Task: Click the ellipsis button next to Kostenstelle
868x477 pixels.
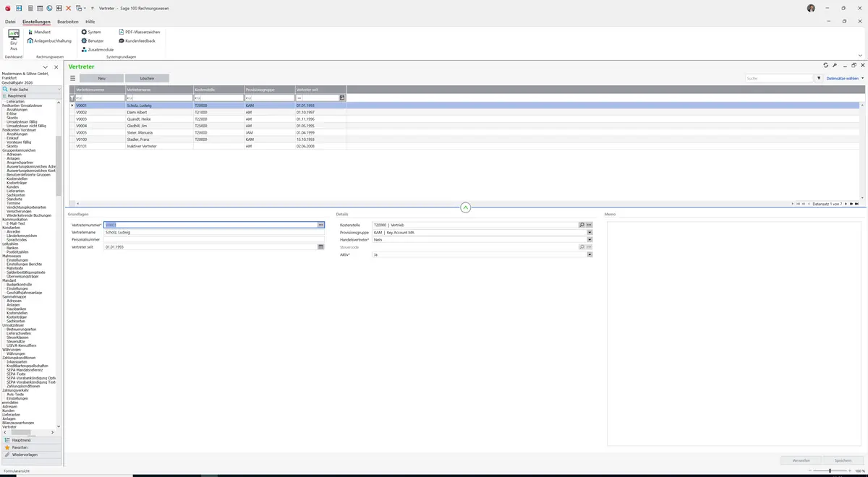Action: click(590, 225)
